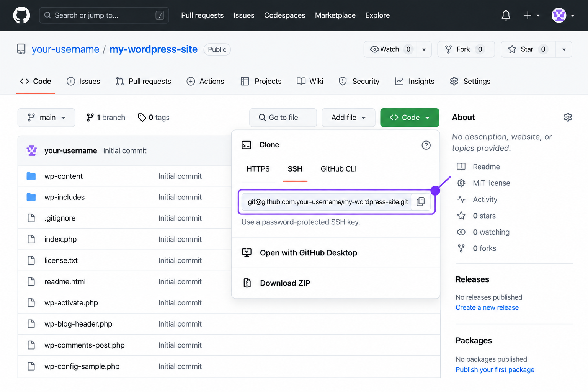The image size is (588, 392).
Task: Switch to the HTTPS clone tab
Action: point(258,169)
